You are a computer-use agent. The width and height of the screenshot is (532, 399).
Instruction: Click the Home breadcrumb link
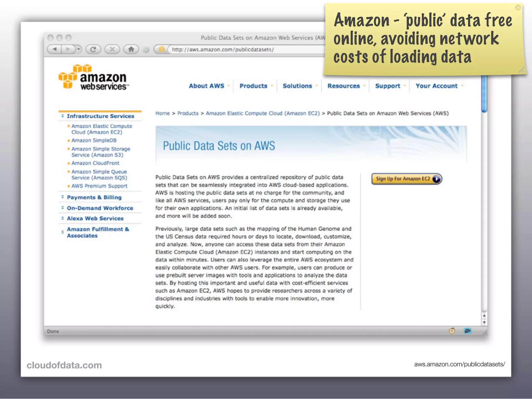(162, 113)
